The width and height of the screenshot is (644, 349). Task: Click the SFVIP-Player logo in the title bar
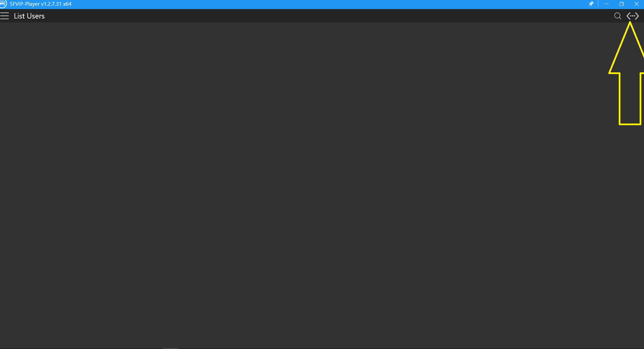click(3, 4)
